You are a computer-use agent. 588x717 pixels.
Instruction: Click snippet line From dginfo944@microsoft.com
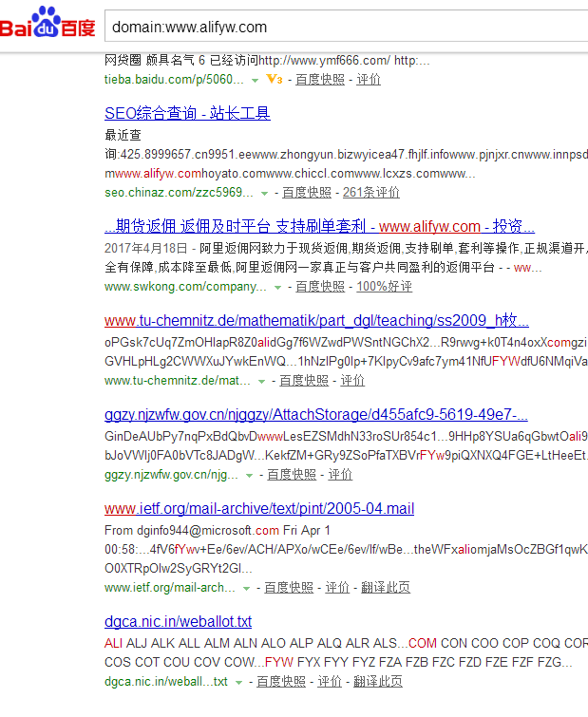(218, 531)
